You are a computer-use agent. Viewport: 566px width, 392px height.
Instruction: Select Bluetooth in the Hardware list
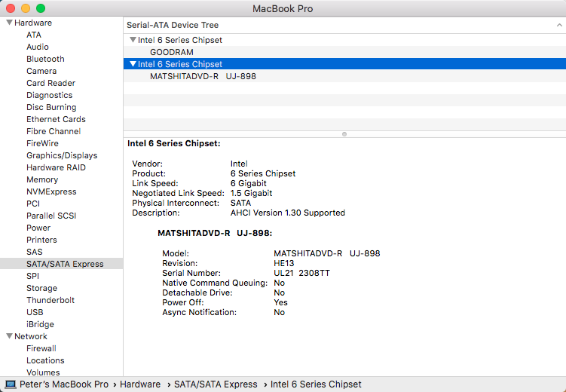click(45, 59)
